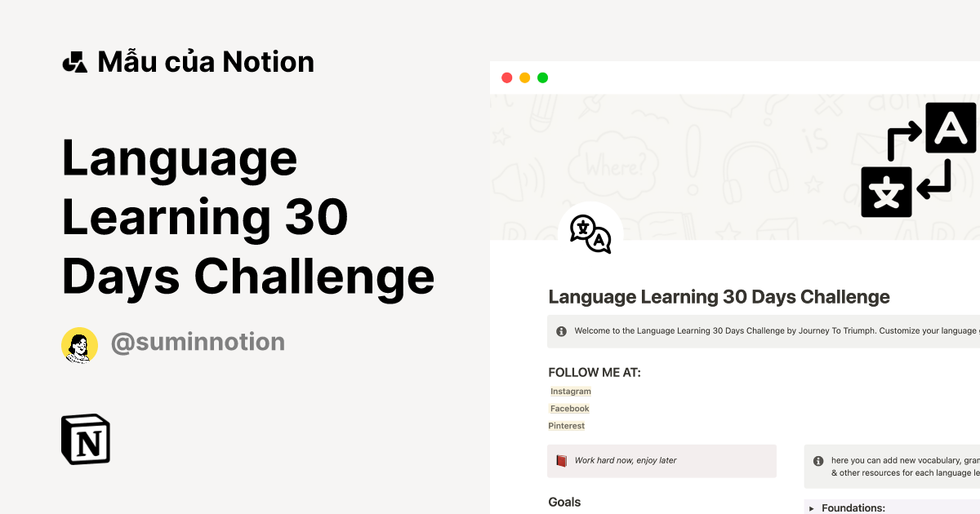Open the Goals section heading
The image size is (980, 514).
tap(564, 502)
